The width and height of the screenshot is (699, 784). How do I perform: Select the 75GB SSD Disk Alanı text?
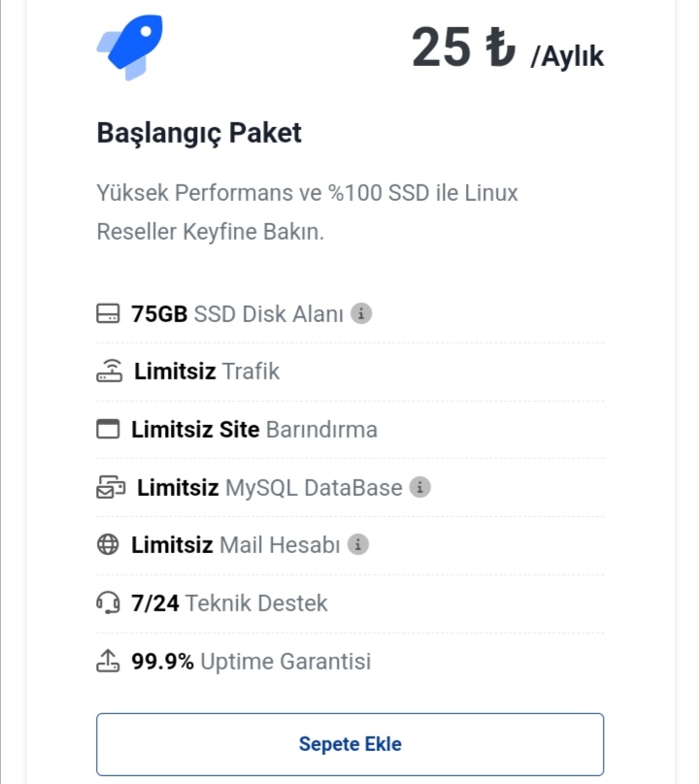(237, 314)
